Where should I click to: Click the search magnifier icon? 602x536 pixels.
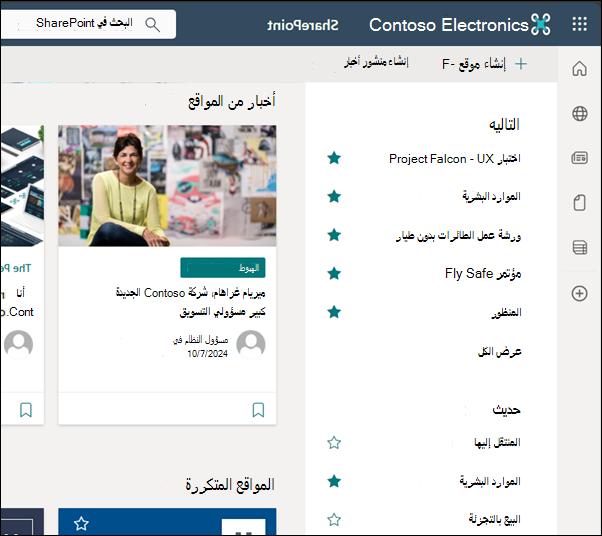[152, 25]
